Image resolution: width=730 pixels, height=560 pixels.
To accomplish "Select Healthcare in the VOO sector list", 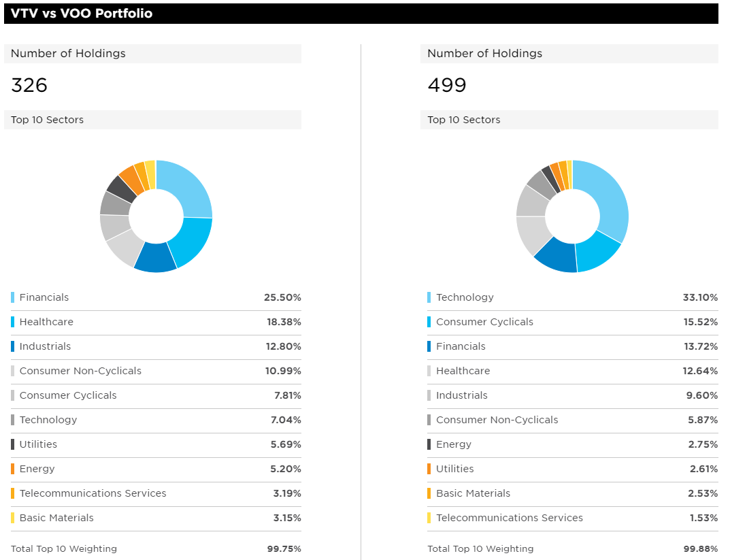I will point(463,371).
